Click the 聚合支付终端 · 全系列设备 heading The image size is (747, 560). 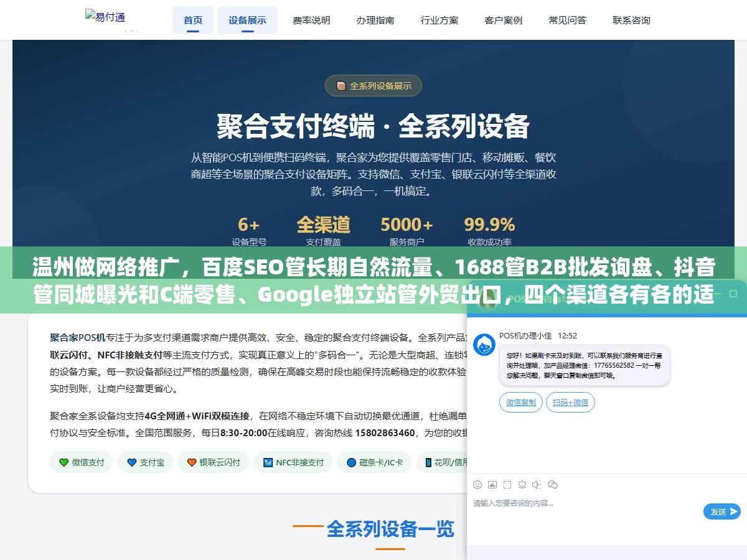coord(374,126)
